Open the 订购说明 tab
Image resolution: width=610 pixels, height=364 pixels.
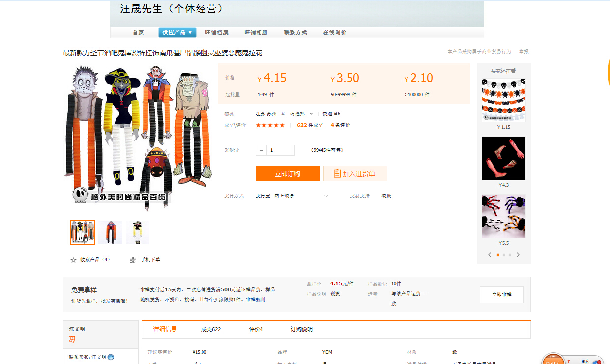pos(302,329)
